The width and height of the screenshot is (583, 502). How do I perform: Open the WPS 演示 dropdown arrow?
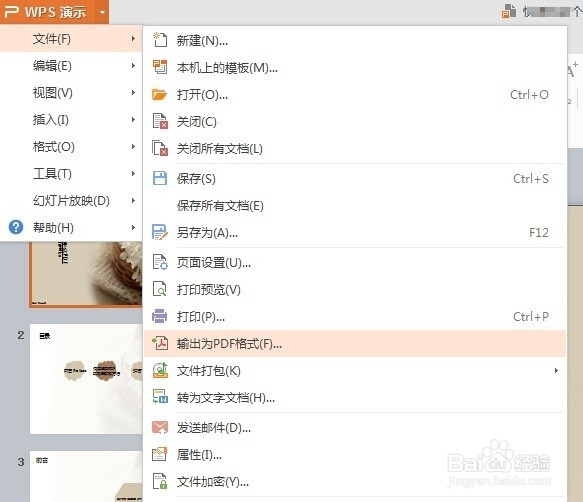[x=102, y=12]
